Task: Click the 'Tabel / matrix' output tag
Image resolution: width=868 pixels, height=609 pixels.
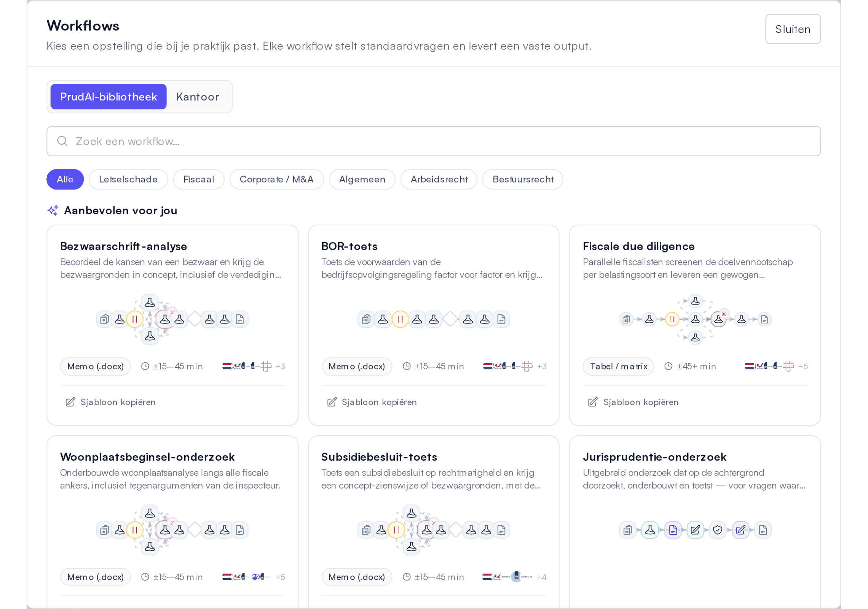Action: 618,366
